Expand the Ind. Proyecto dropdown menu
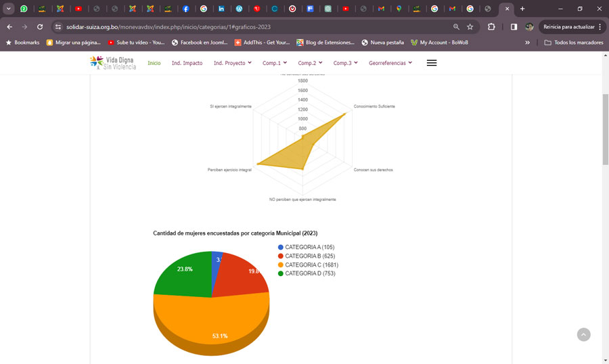 click(x=232, y=63)
